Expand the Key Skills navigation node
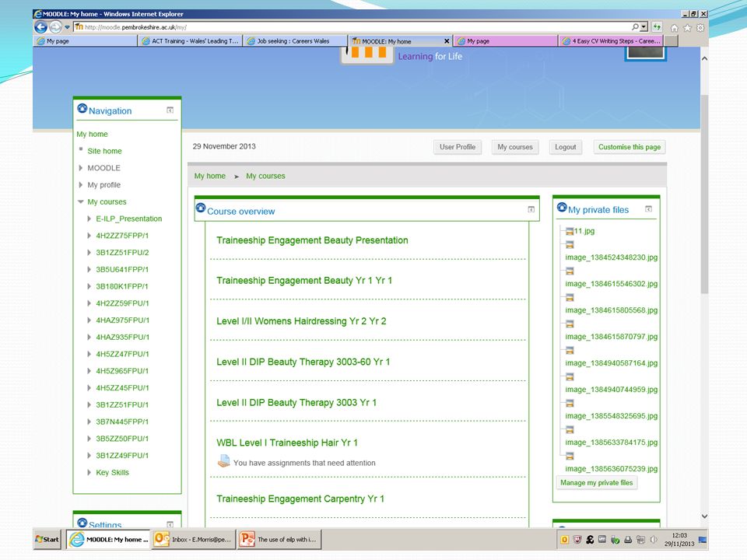 tap(89, 472)
